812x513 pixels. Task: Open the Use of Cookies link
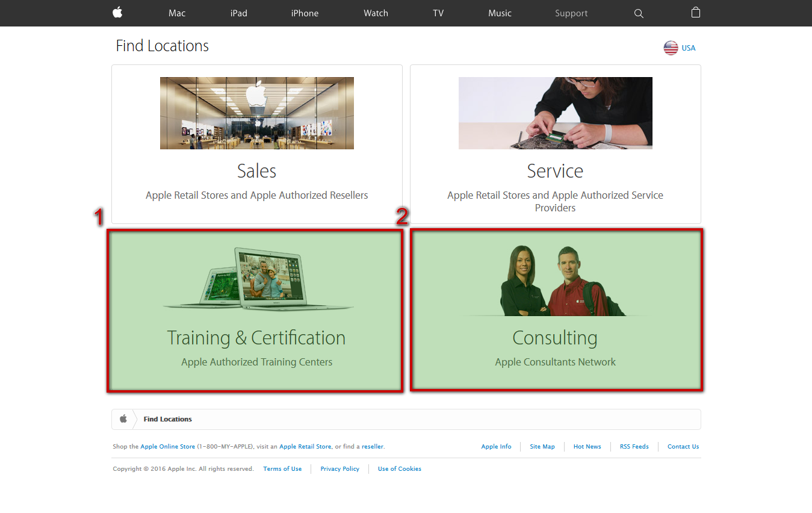(400, 469)
